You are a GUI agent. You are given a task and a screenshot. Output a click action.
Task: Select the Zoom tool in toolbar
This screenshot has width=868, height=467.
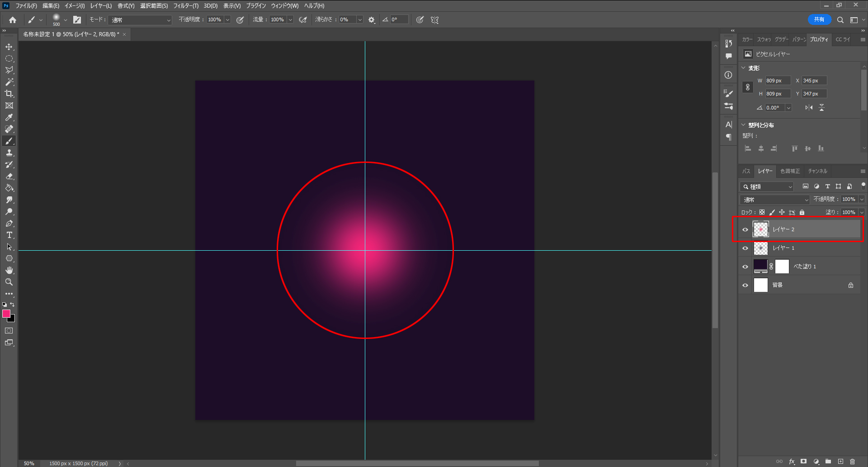[x=9, y=282]
